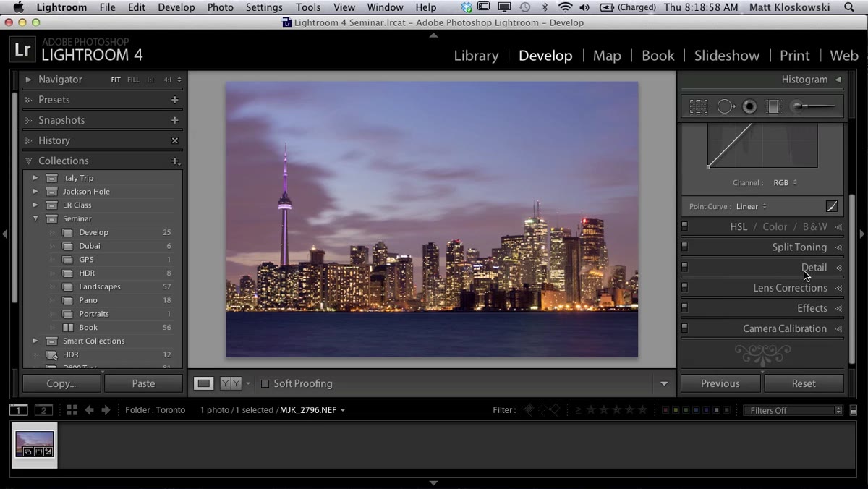Select the Red Eye Correction tool

tap(750, 107)
